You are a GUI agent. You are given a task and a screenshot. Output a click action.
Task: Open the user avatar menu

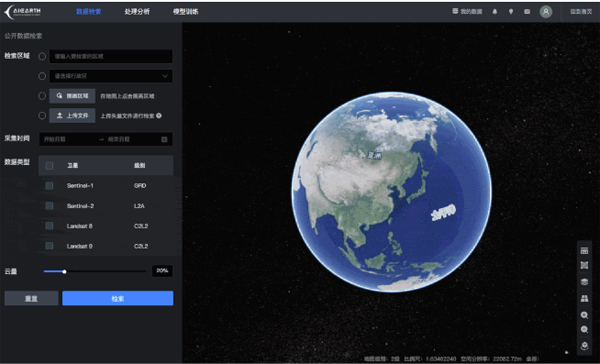coord(546,11)
